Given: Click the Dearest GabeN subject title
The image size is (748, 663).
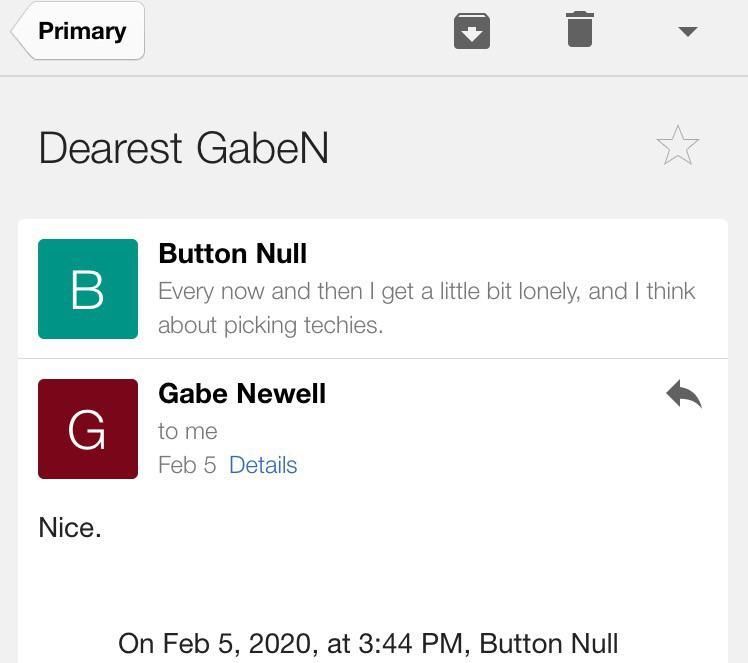Looking at the screenshot, I should tap(183, 149).
